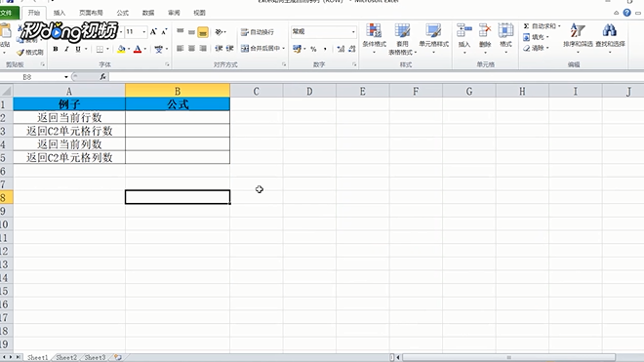Screen dimensions: 644x362
Task: Toggle center horizontal alignment
Action: [x=191, y=49]
